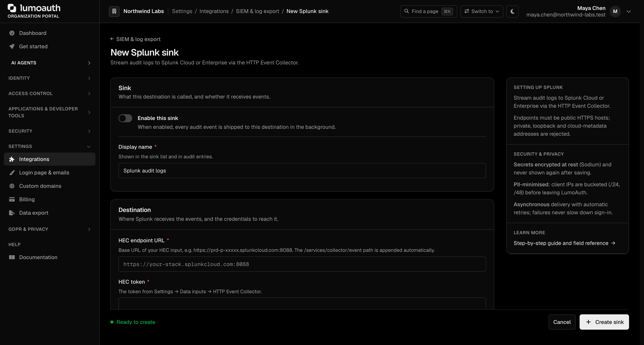Click the Create sink button

(604, 322)
